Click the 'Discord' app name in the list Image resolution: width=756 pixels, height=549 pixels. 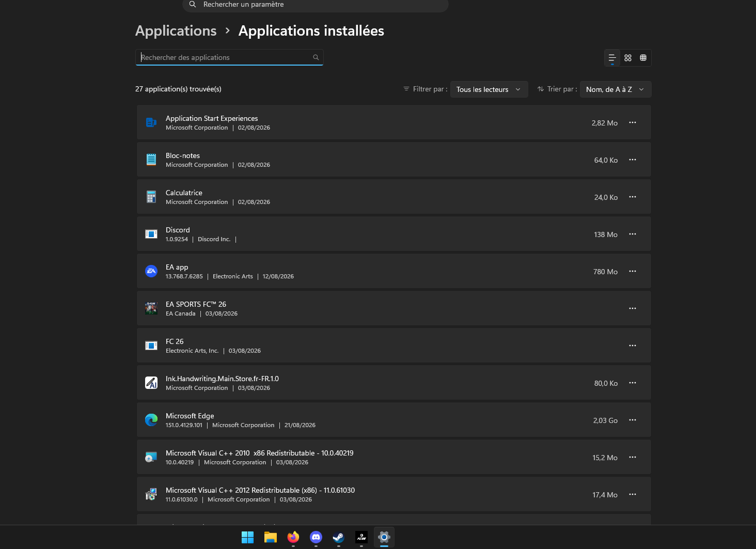pyautogui.click(x=178, y=230)
